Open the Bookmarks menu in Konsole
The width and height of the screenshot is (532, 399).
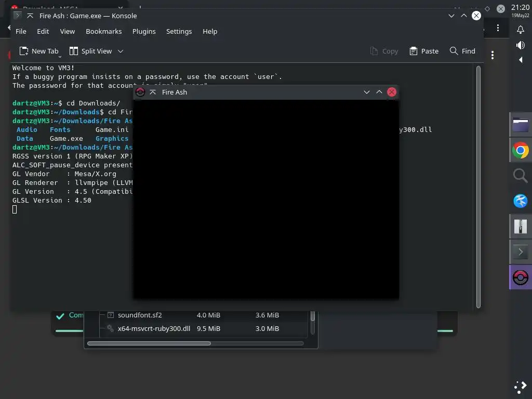[x=103, y=31]
